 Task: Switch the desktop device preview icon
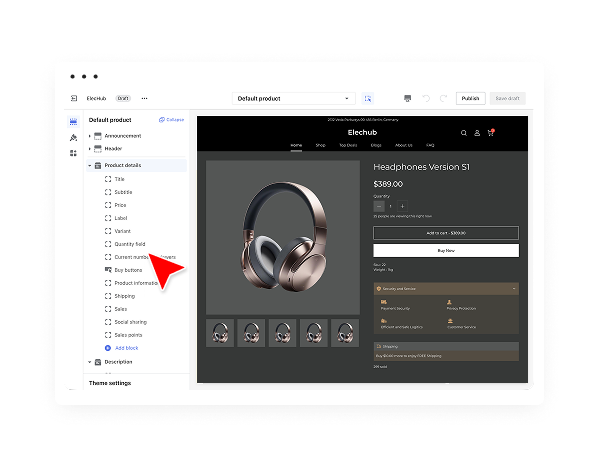click(x=407, y=99)
